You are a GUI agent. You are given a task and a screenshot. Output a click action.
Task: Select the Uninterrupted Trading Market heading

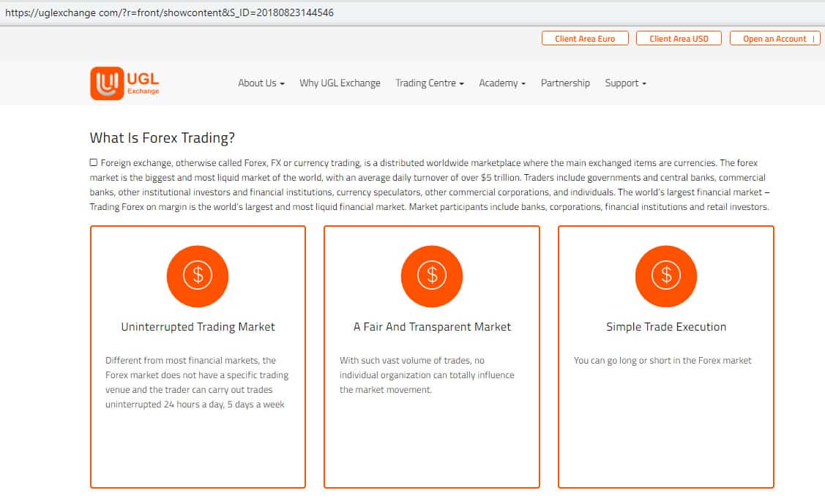coord(198,327)
